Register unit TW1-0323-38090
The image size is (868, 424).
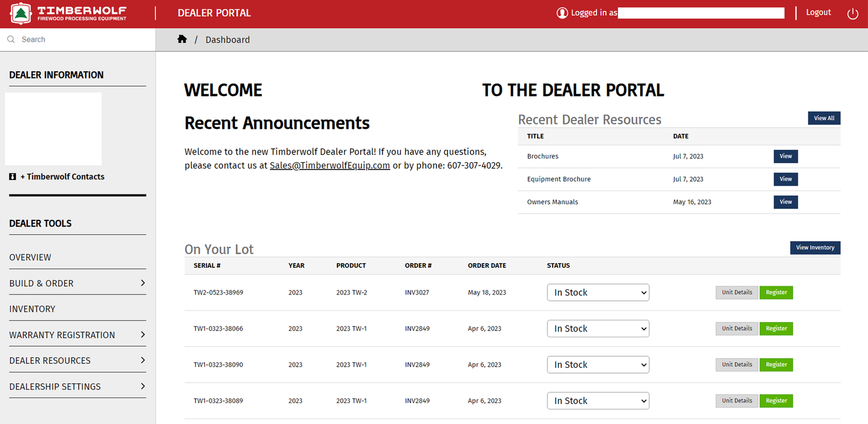[x=777, y=364]
